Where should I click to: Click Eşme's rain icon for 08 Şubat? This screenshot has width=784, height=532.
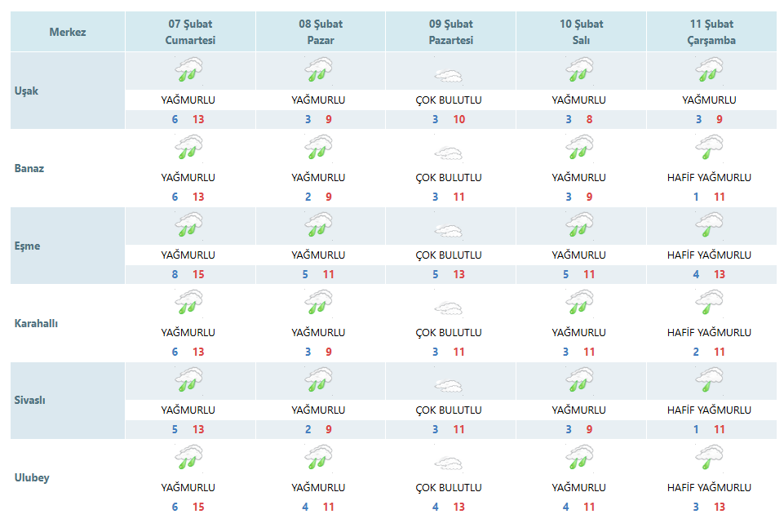tap(318, 224)
